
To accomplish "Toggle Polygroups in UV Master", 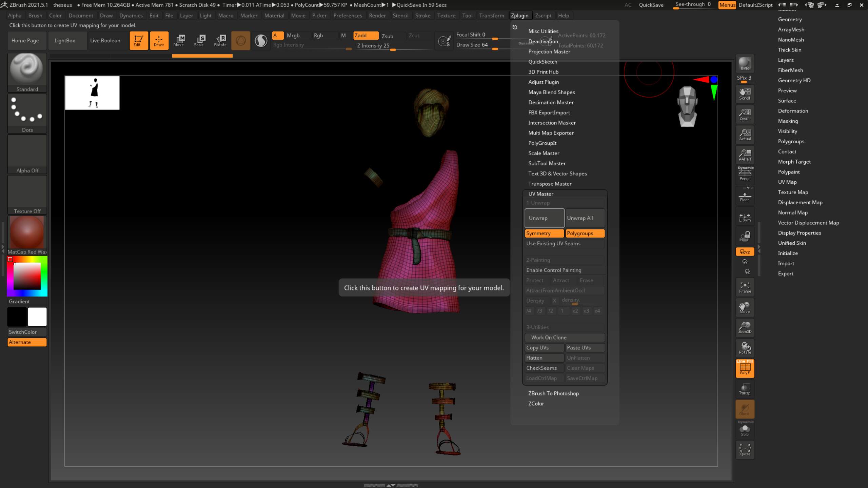I will (585, 233).
